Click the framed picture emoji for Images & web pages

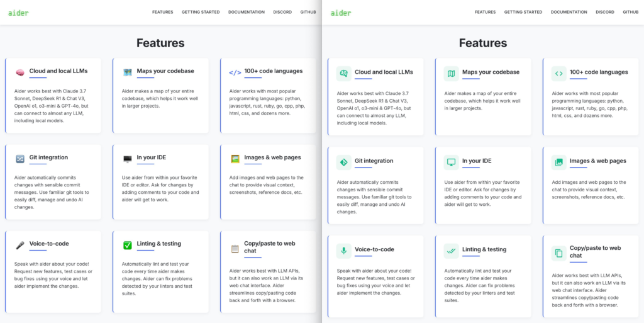click(x=235, y=159)
